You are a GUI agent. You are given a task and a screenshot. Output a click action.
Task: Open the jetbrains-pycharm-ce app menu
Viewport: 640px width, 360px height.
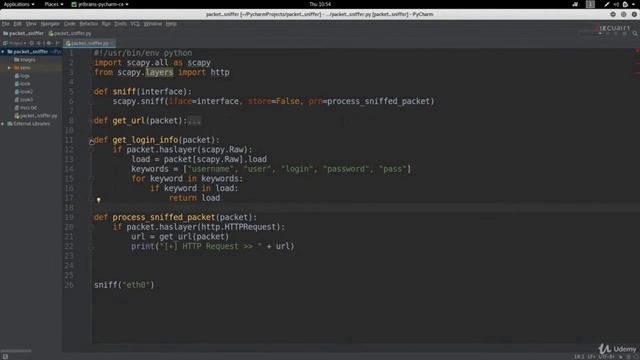[100, 4]
